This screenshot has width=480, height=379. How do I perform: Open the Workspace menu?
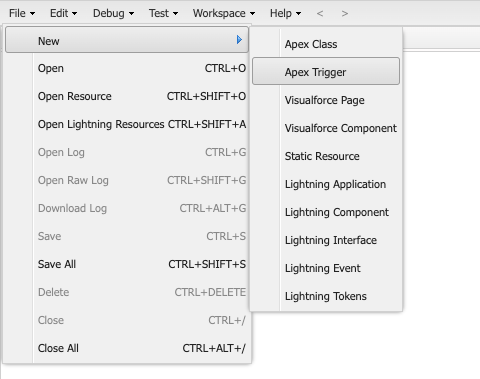224,13
